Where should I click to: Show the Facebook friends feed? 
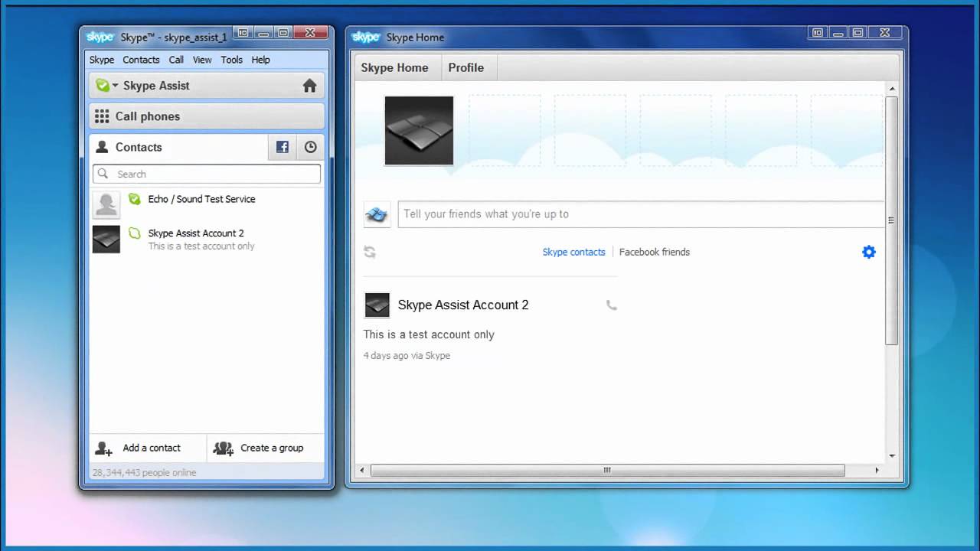[654, 252]
